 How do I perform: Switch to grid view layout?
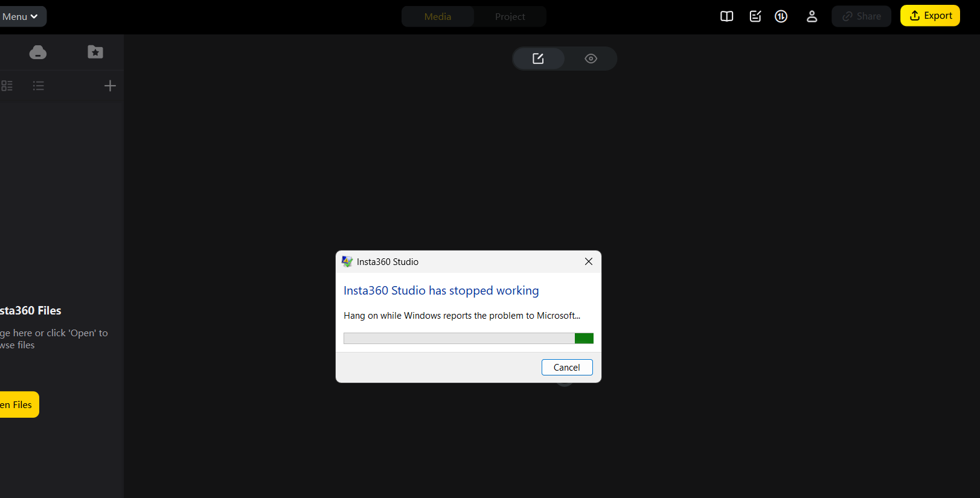(7, 86)
